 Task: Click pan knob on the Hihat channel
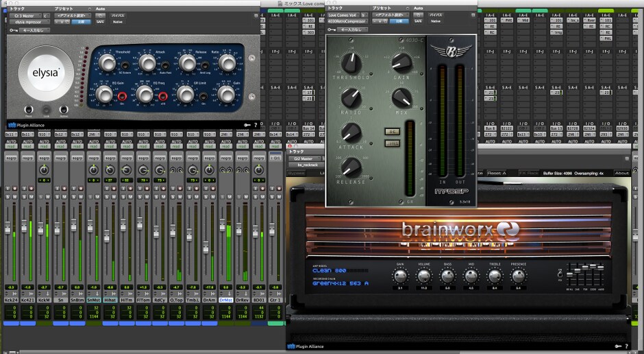pos(110,170)
